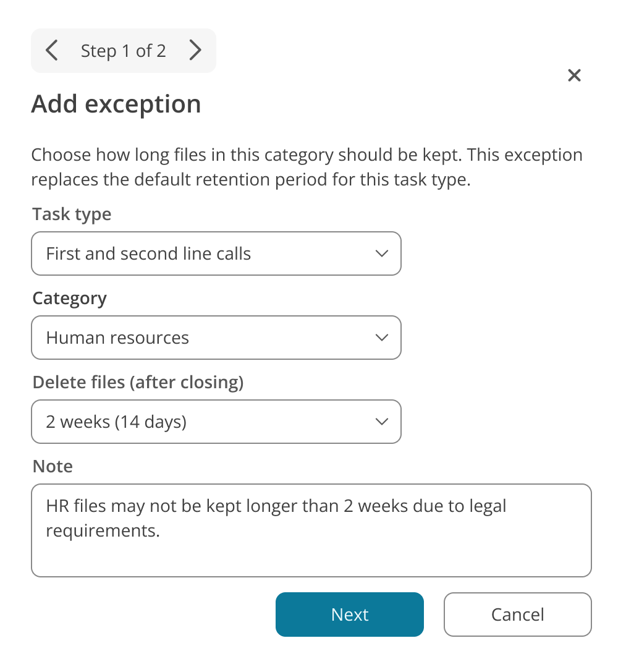
Task: Click the chevron in Task type field
Action: coord(382,253)
